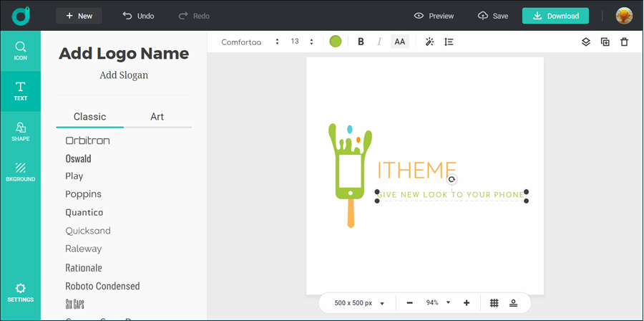Save the logo to cloud
This screenshot has height=321, width=644.
click(x=493, y=16)
